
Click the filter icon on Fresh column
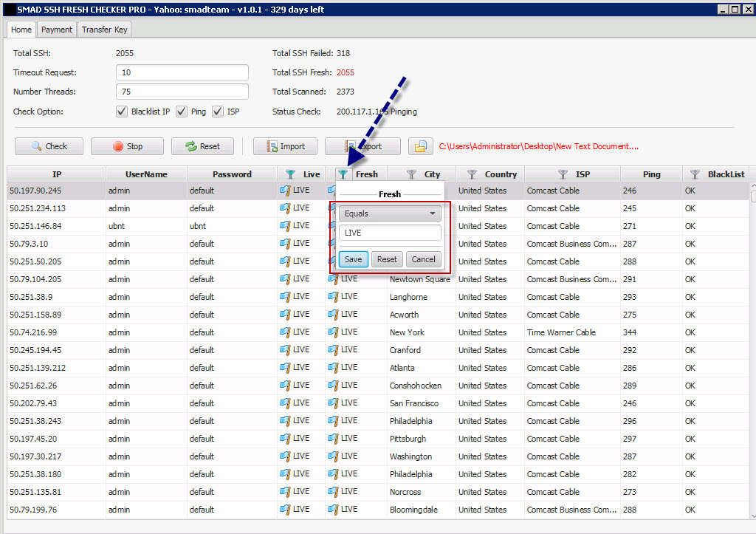[x=343, y=174]
